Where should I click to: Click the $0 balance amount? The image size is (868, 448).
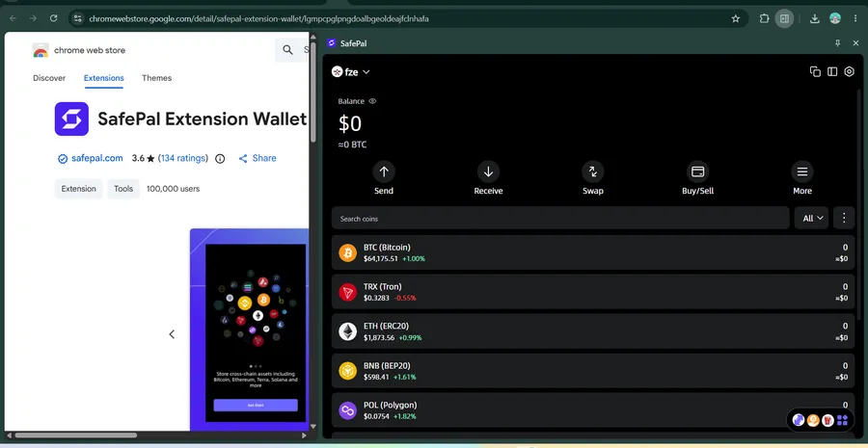coord(350,124)
